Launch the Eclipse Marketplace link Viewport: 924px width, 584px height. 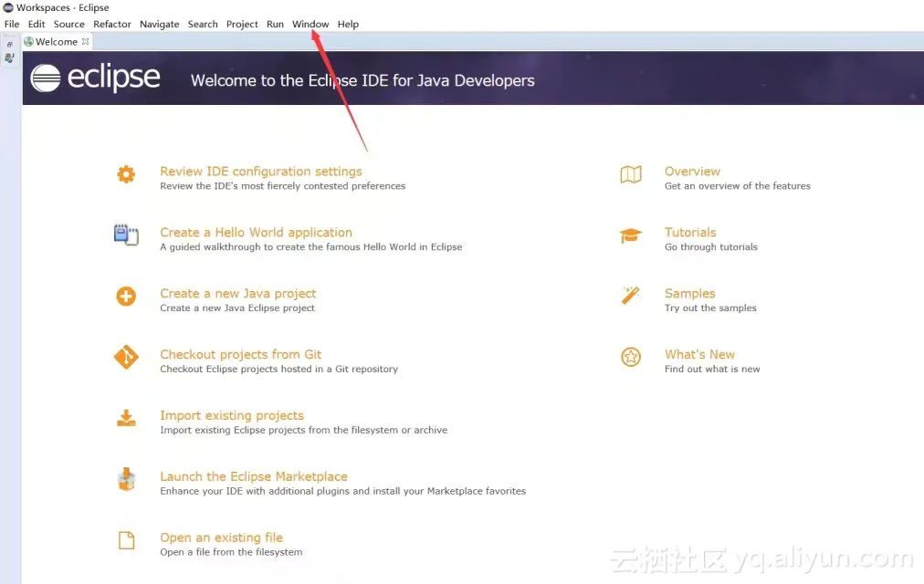(x=254, y=476)
